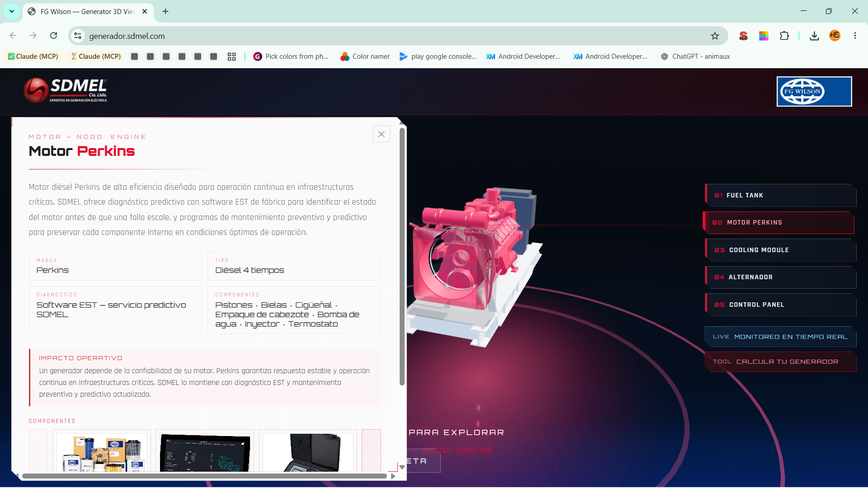Open a new browser tab
This screenshot has width=868, height=488.
pyautogui.click(x=165, y=11)
